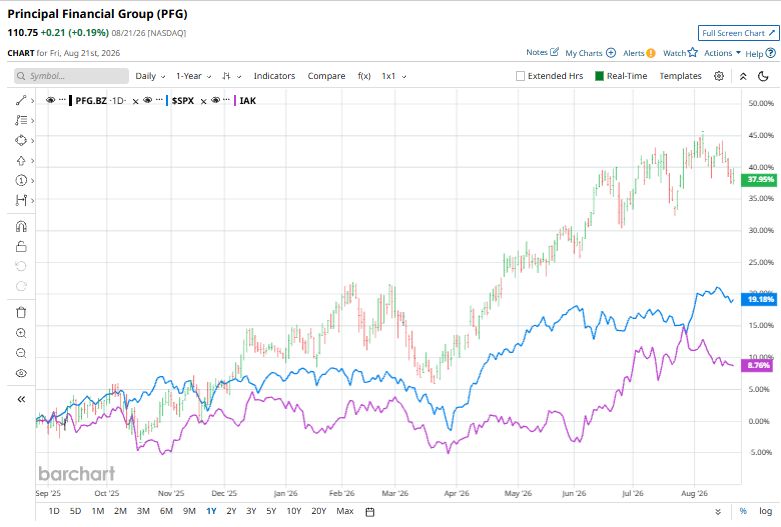Image resolution: width=781 pixels, height=527 pixels.
Task: Open the date range calendar icon
Action: point(370,512)
